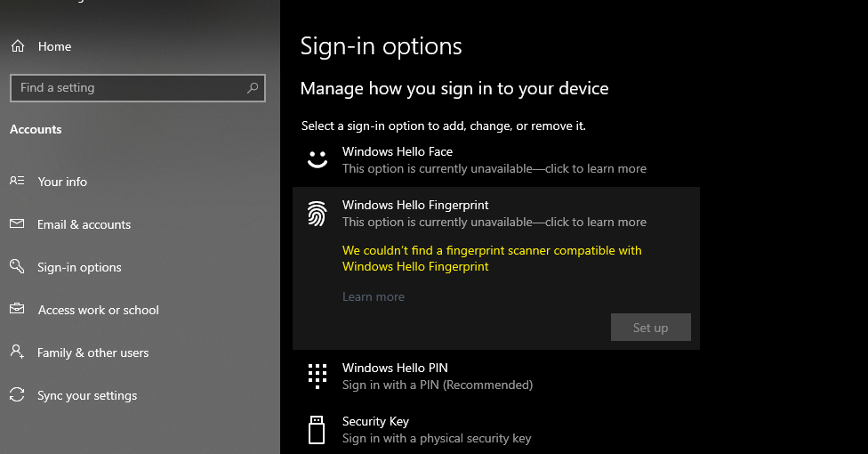Click the Sync your settings arrows icon
The height and width of the screenshot is (454, 868).
tap(17, 394)
